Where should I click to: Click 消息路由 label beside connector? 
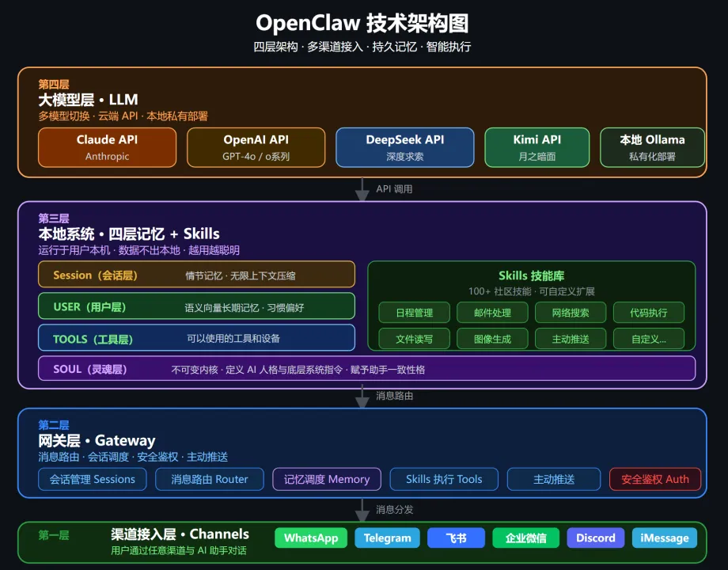click(x=395, y=396)
